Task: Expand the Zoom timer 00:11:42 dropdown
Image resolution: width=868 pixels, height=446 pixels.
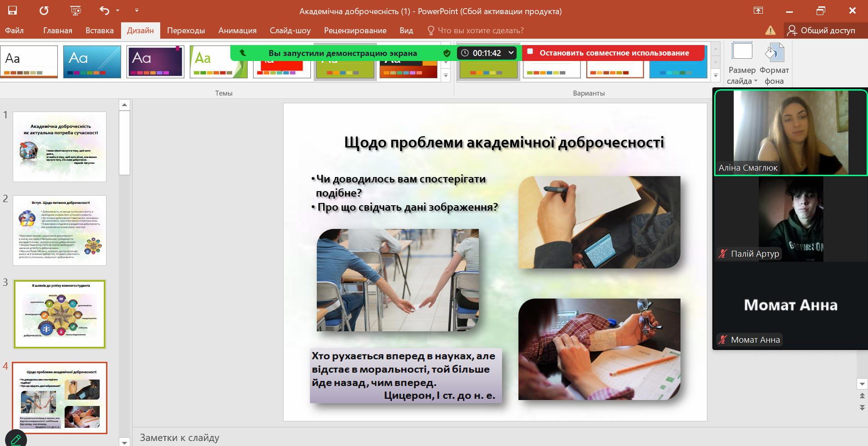Action: (x=511, y=53)
